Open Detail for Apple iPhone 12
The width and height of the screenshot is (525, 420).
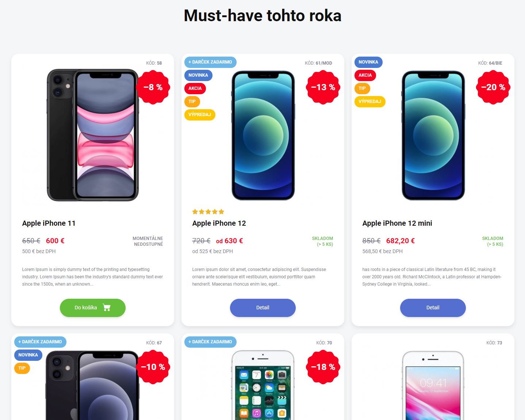click(x=263, y=308)
